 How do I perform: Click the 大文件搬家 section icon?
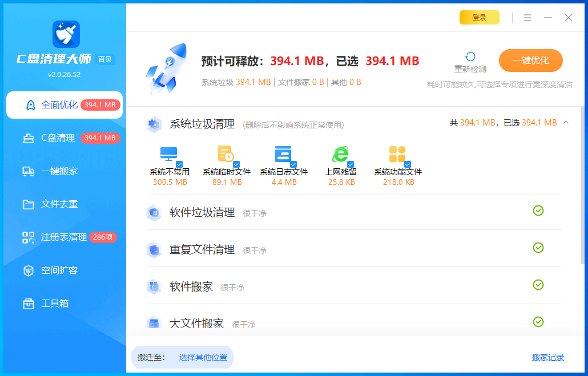pyautogui.click(x=154, y=323)
